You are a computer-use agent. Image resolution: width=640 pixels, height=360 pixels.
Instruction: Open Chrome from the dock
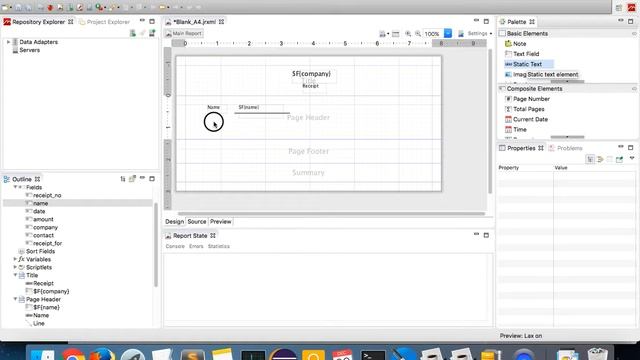(x=73, y=354)
